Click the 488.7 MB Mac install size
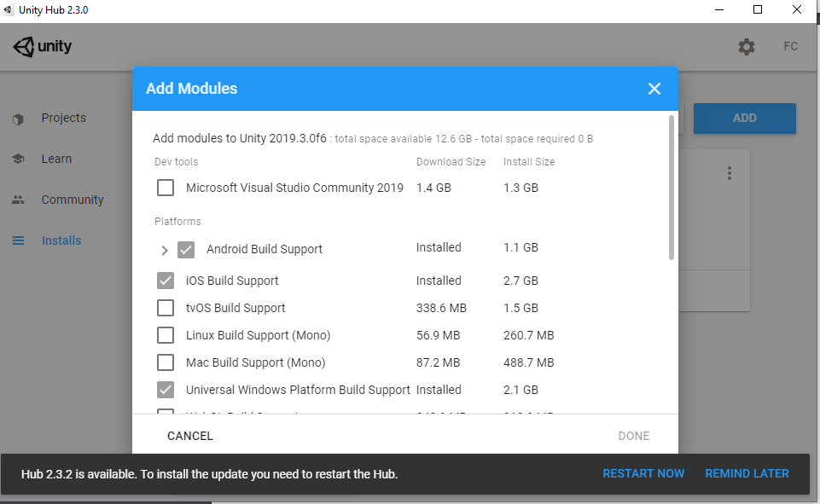820x504 pixels. click(x=529, y=362)
